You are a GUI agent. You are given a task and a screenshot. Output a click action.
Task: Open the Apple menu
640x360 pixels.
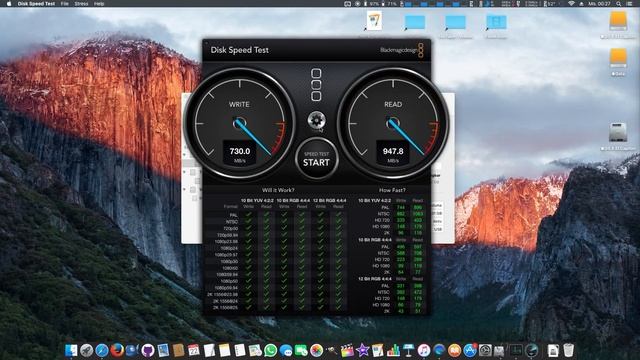9,3
